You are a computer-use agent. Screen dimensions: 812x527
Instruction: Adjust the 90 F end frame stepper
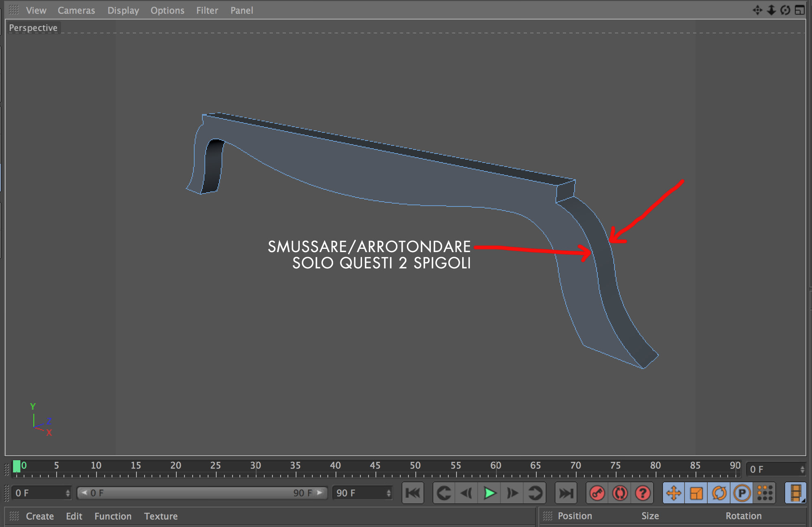coord(388,493)
